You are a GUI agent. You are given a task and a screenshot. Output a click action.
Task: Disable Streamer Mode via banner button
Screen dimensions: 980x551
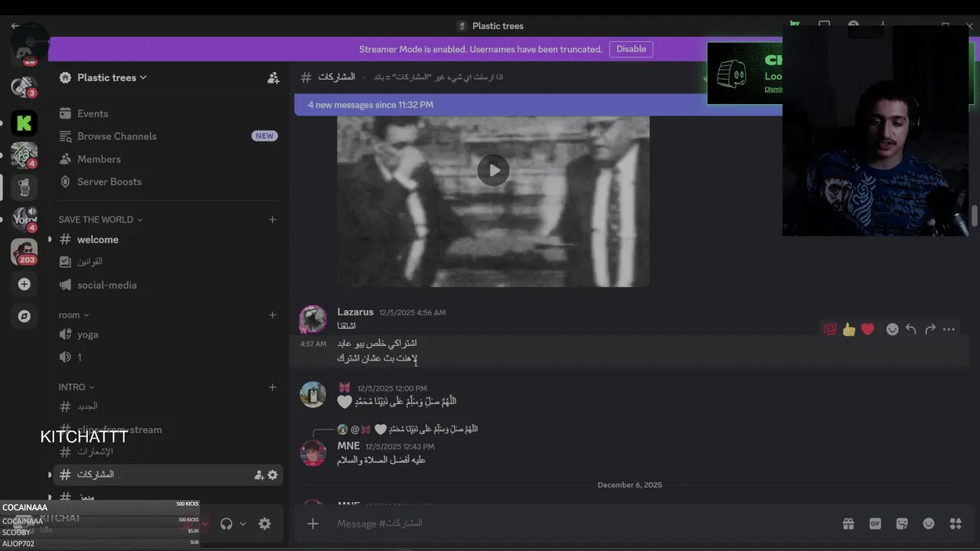pyautogui.click(x=631, y=49)
